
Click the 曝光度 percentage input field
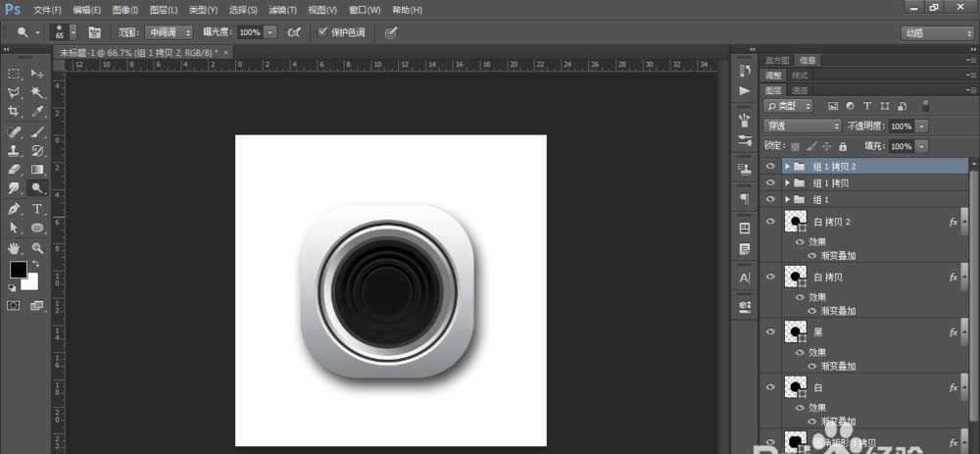point(249,32)
